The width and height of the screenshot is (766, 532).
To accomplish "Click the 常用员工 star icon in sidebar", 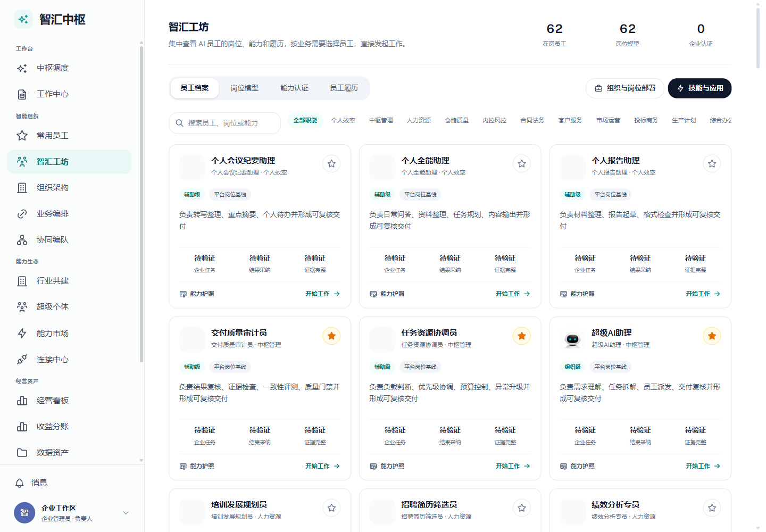I will click(22, 136).
